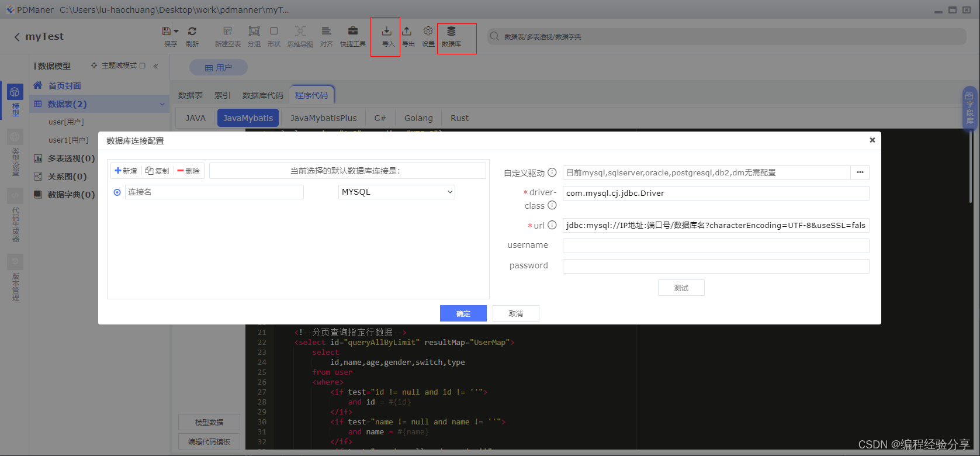980x456 pixels.
Task: Open the 代码生成器 sidebar icon
Action: (15, 195)
